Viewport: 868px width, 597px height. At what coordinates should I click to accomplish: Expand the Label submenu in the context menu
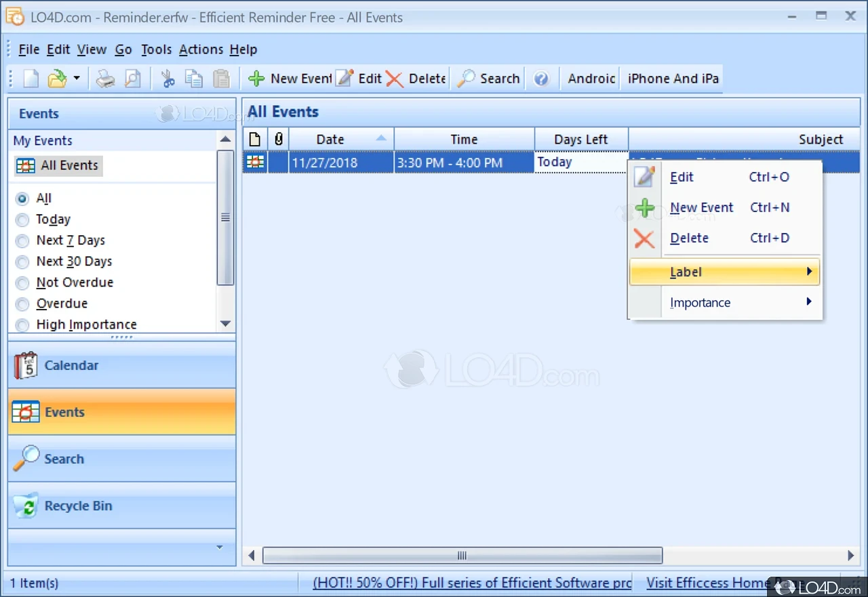pyautogui.click(x=685, y=272)
